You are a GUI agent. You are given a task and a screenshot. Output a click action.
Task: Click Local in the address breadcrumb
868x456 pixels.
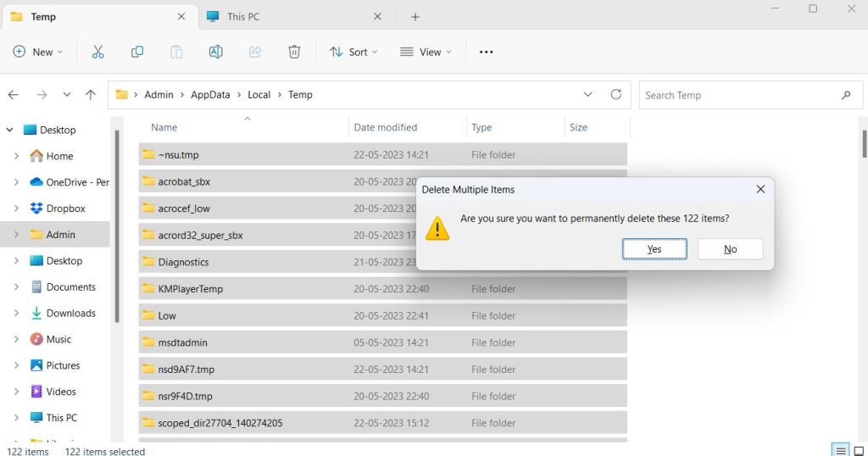pos(259,95)
